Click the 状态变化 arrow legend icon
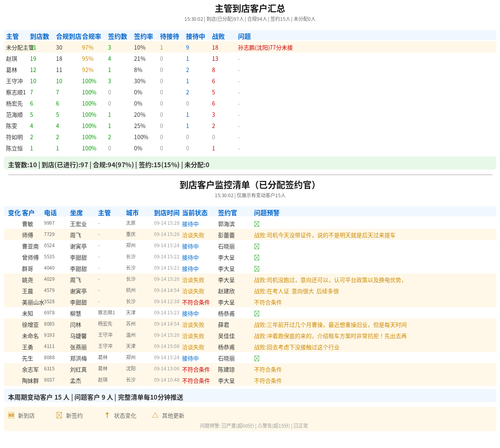The image size is (500, 448). point(107,415)
